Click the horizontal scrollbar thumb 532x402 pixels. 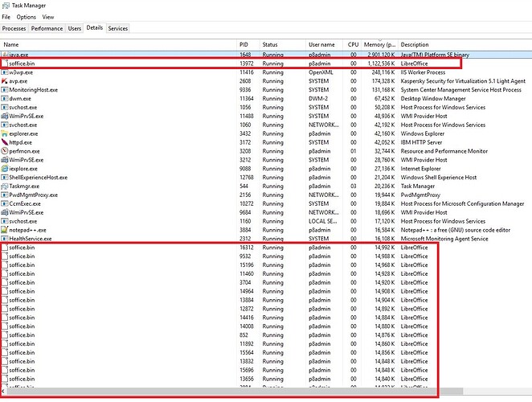(235, 392)
